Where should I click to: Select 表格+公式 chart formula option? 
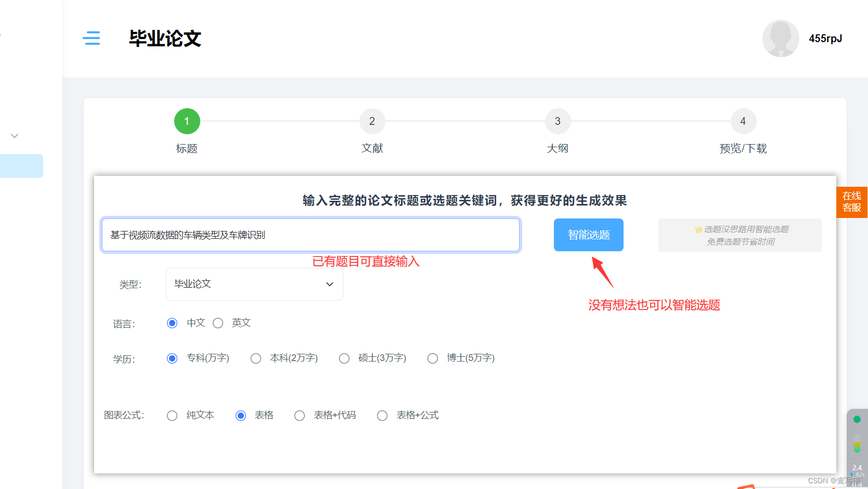[x=382, y=416]
